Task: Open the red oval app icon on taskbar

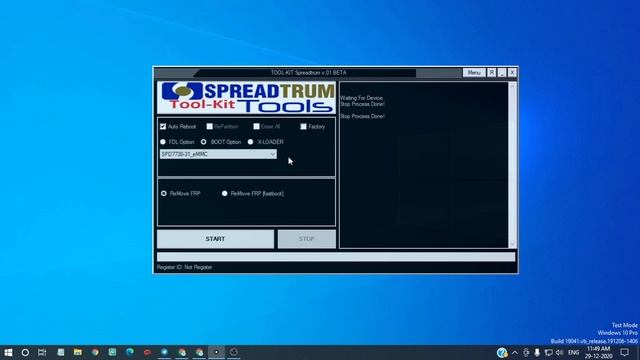Action: [x=147, y=352]
